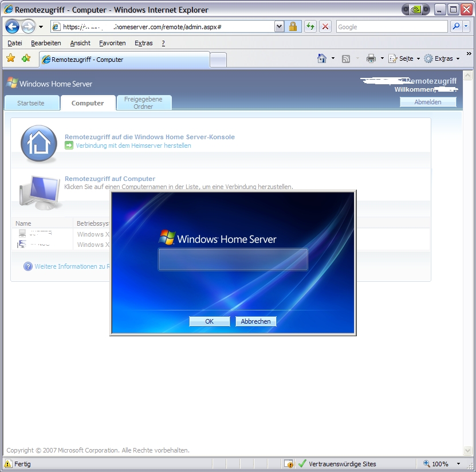Click the Google search box
Screen dimensions: 476x472
click(392, 27)
